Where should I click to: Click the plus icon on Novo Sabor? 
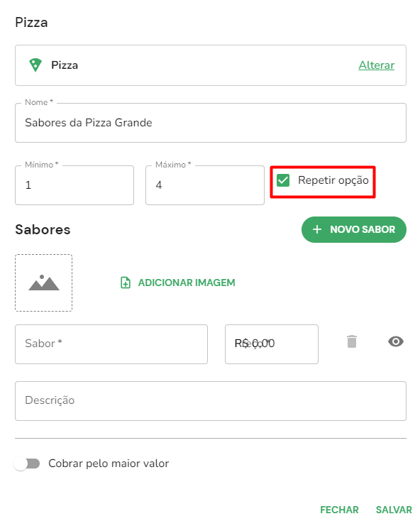tap(316, 229)
